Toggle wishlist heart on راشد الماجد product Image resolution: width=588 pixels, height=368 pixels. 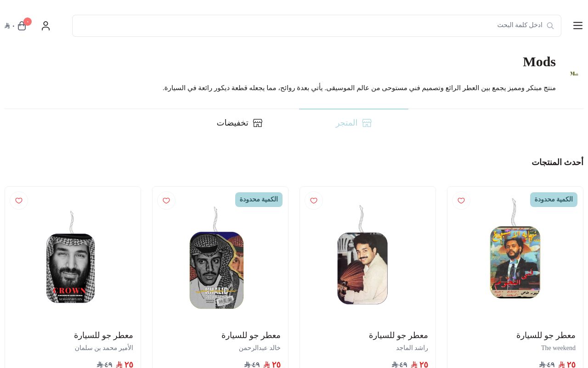(x=313, y=201)
